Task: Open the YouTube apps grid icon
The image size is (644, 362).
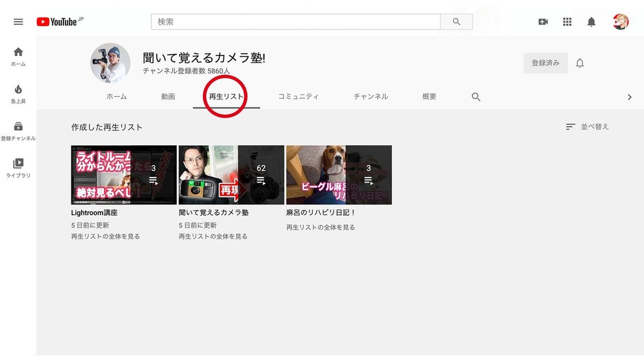Action: [x=567, y=22]
